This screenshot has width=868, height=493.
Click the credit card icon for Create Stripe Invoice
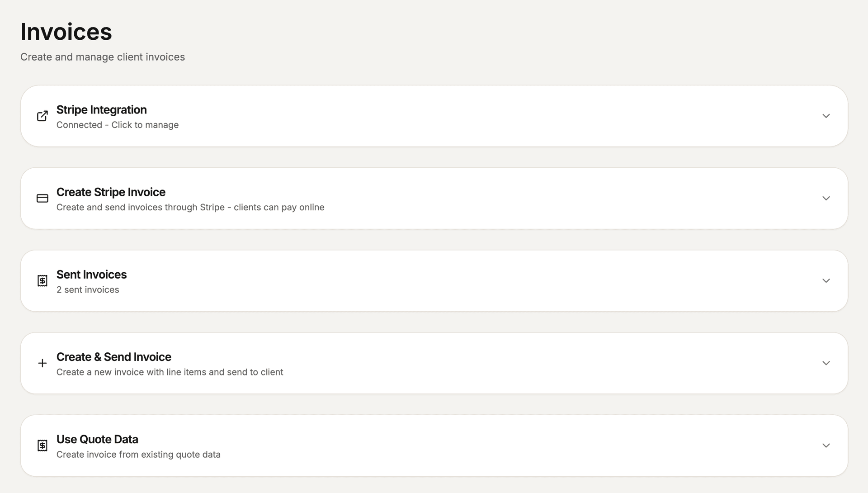tap(42, 199)
